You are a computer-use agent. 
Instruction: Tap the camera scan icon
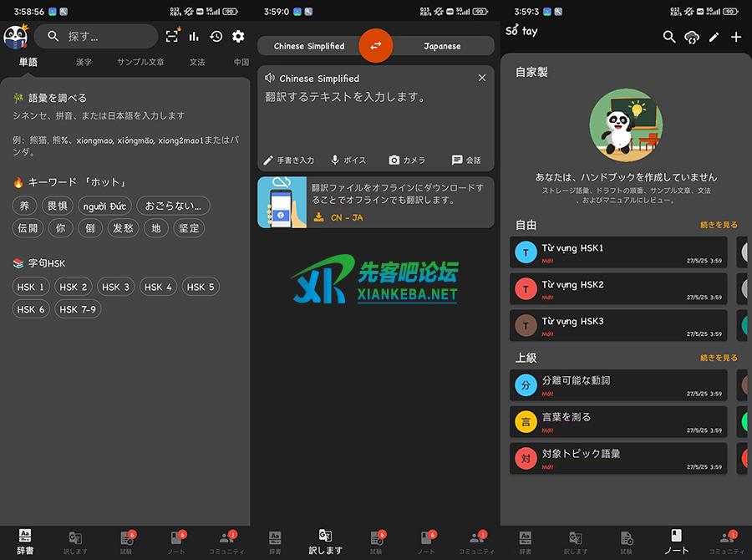tap(172, 36)
